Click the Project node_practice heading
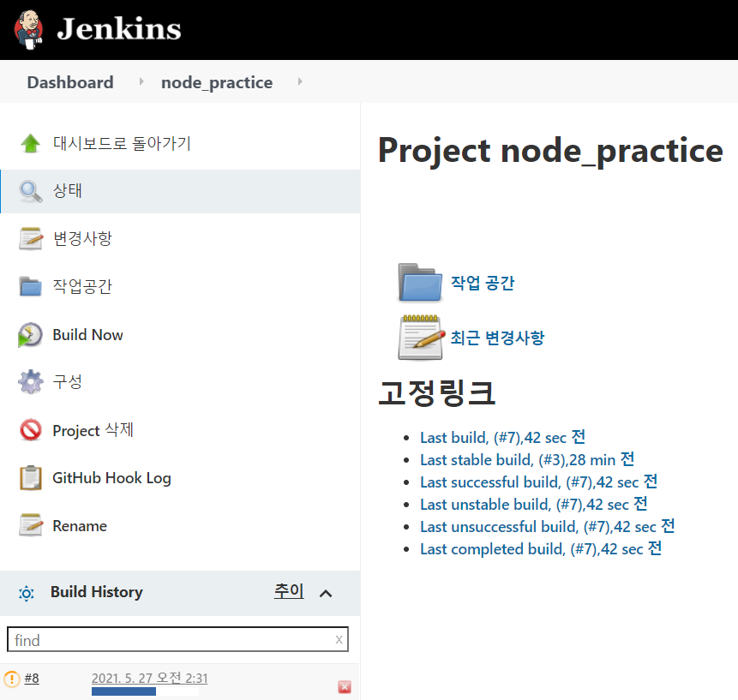The width and height of the screenshot is (738, 700). click(x=550, y=151)
